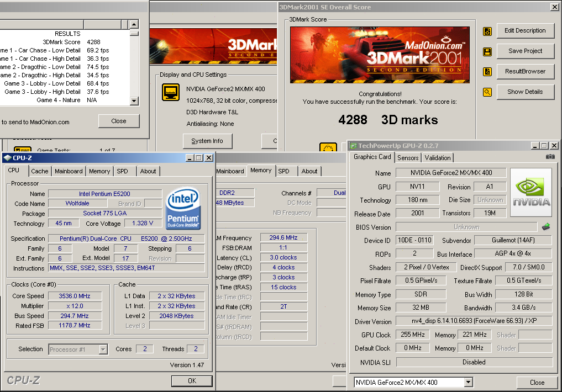Click the System Info button

(x=207, y=141)
